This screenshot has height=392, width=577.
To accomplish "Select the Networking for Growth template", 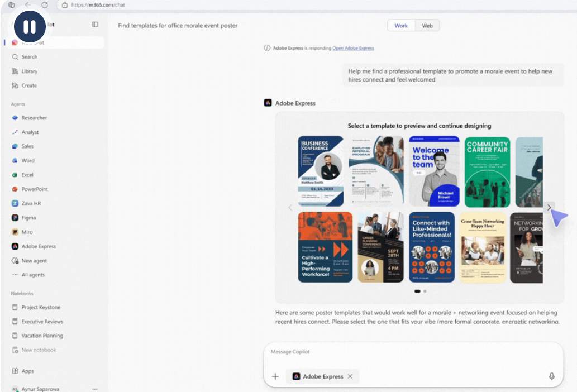I will (527, 247).
